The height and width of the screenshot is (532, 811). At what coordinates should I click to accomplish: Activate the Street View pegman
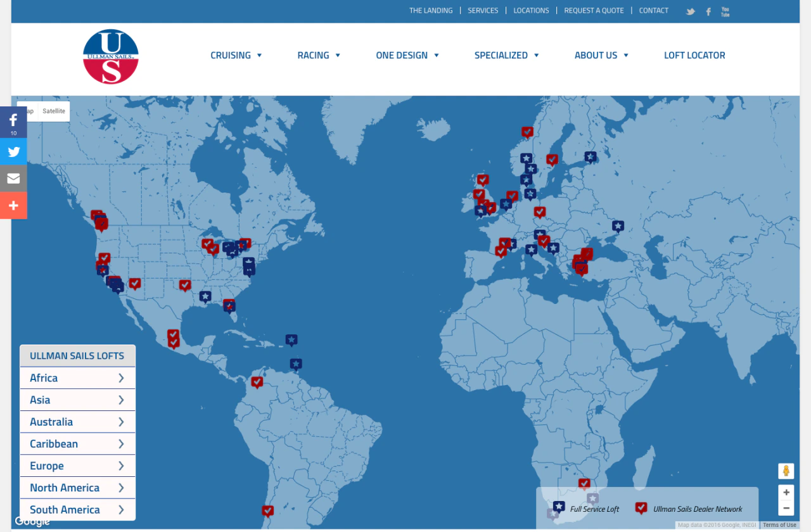click(786, 471)
